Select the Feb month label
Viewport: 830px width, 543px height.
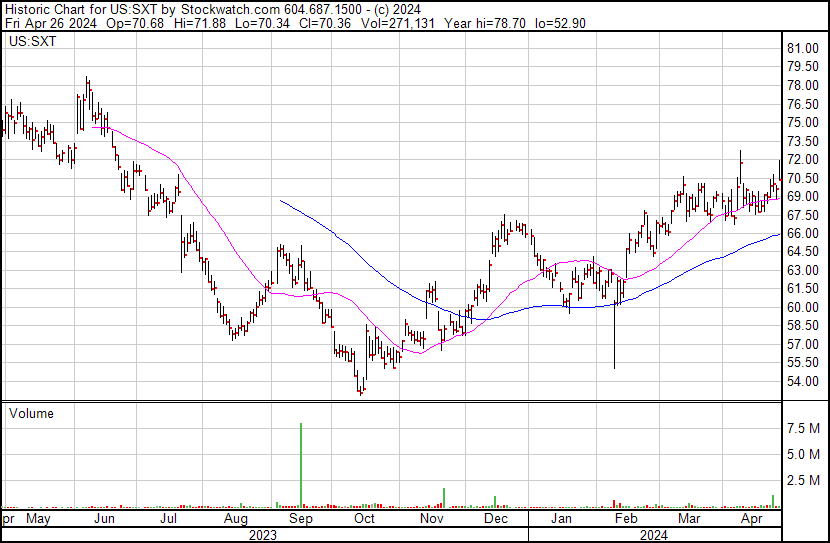[x=626, y=519]
